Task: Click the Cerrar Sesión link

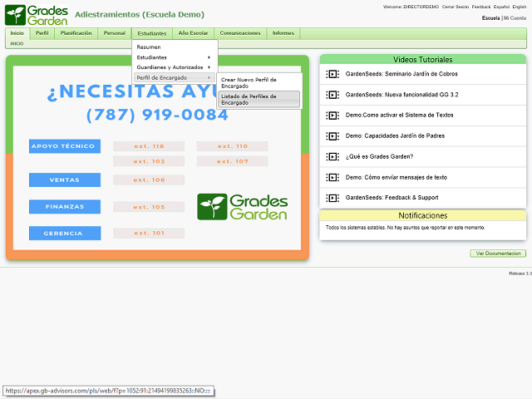Action: click(x=454, y=7)
